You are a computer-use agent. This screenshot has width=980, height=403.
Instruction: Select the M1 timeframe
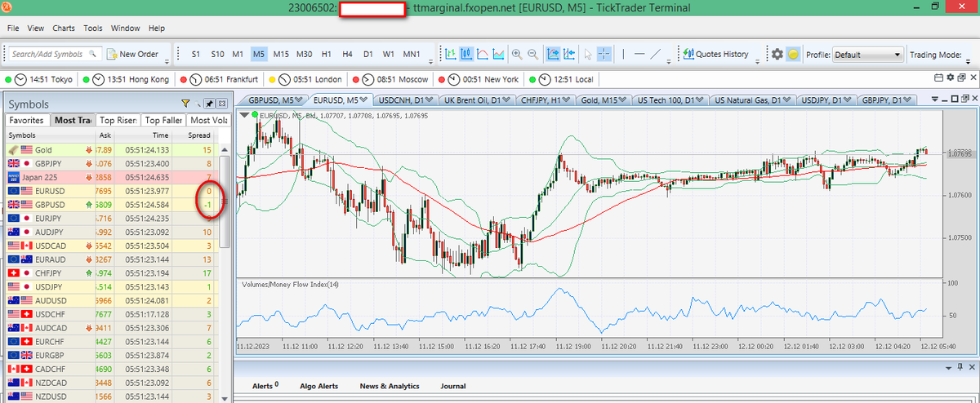[x=238, y=54]
